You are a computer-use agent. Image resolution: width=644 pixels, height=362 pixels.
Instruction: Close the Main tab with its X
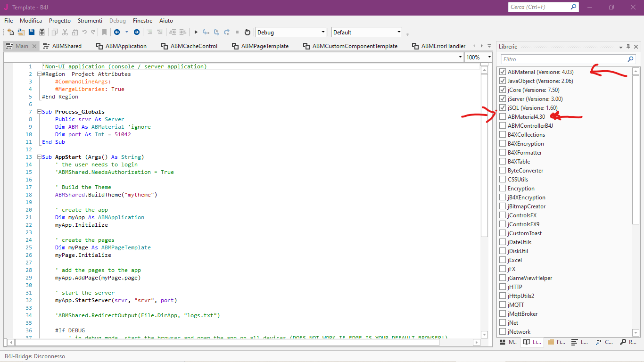[x=33, y=46]
